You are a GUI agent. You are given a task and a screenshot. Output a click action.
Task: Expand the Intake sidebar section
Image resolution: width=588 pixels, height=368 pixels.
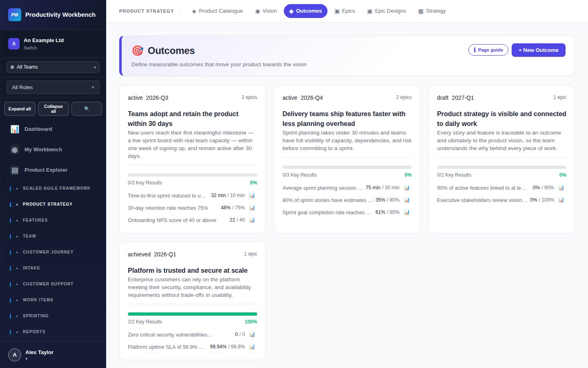(x=53, y=268)
